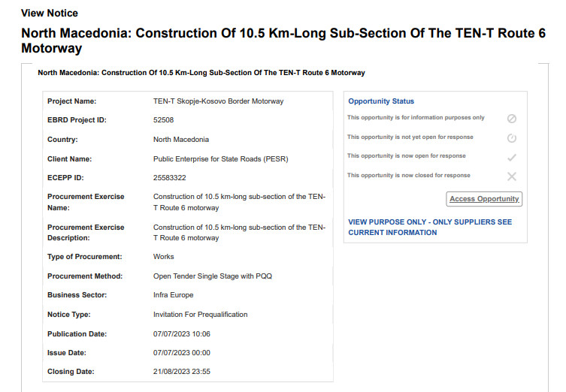Viewport: 566px width, 392px height.
Task: Click the information-only prohibited circle icon
Action: [511, 119]
